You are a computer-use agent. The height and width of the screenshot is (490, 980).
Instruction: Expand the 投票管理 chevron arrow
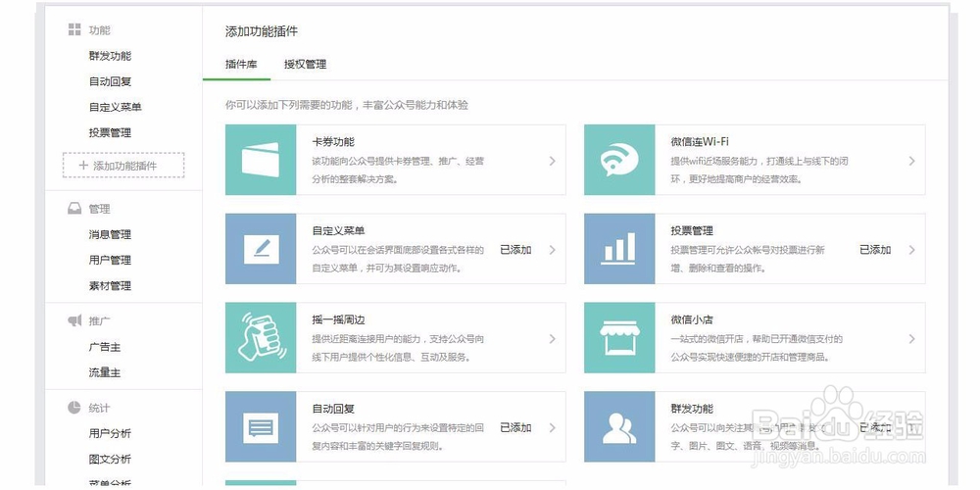pos(911,250)
